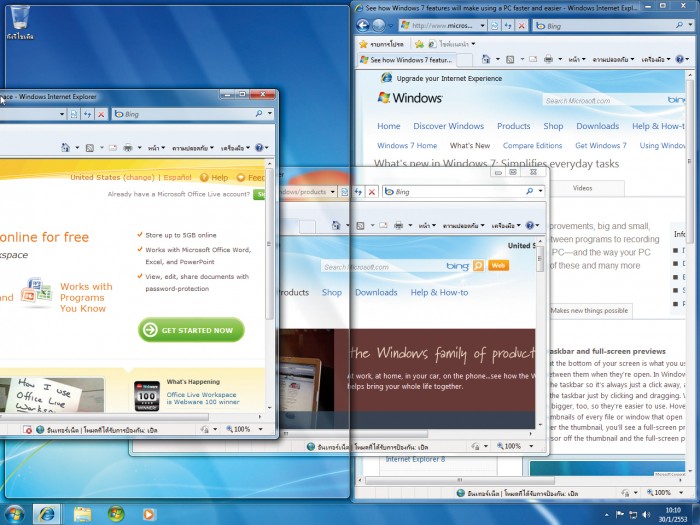Click Feeds icon in middle products window toolbar

coord(360,225)
